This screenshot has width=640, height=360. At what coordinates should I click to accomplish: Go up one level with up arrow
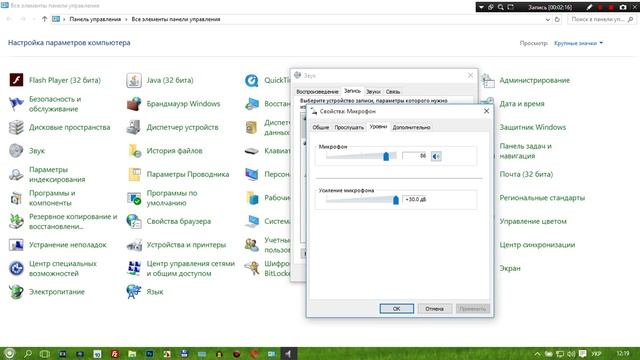click(44, 19)
